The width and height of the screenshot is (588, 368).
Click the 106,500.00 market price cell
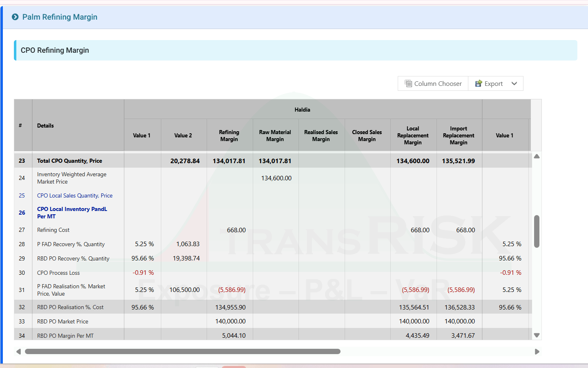coord(185,290)
